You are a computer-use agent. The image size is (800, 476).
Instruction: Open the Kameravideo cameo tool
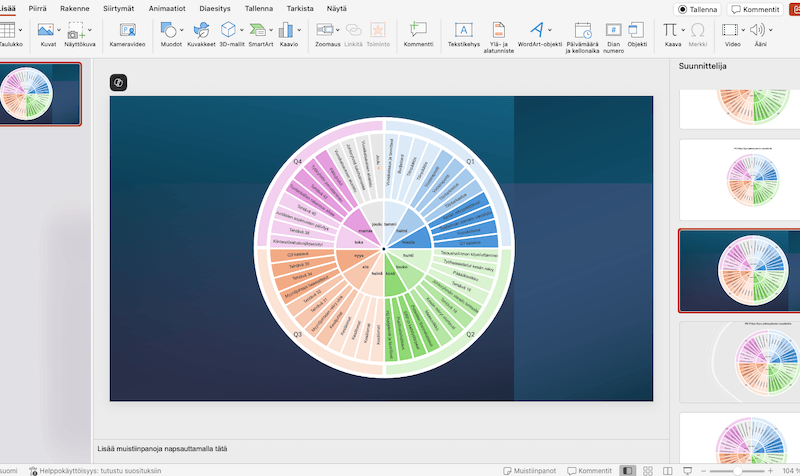[x=128, y=31]
